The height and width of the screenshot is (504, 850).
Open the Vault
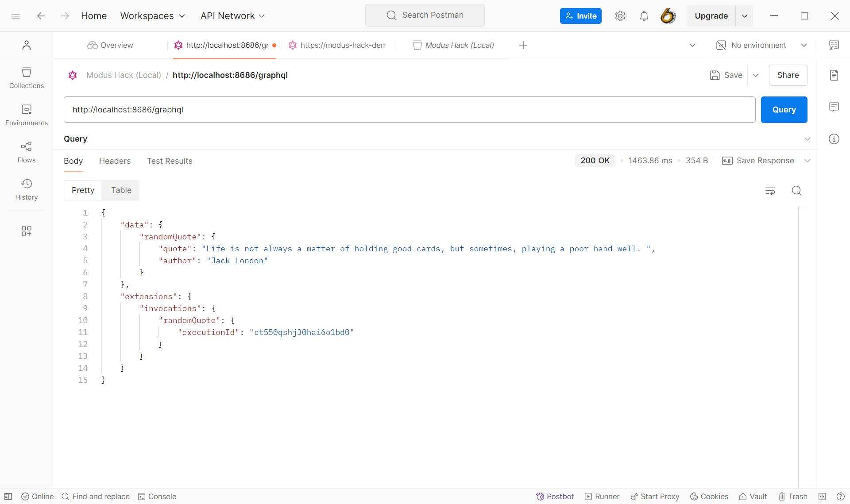(753, 496)
